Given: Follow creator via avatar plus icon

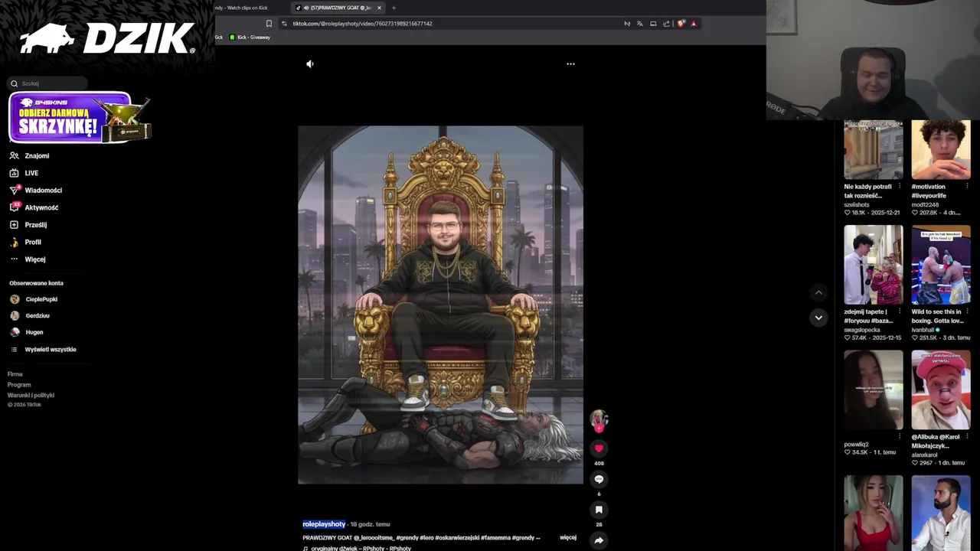Looking at the screenshot, I should pyautogui.click(x=599, y=429).
